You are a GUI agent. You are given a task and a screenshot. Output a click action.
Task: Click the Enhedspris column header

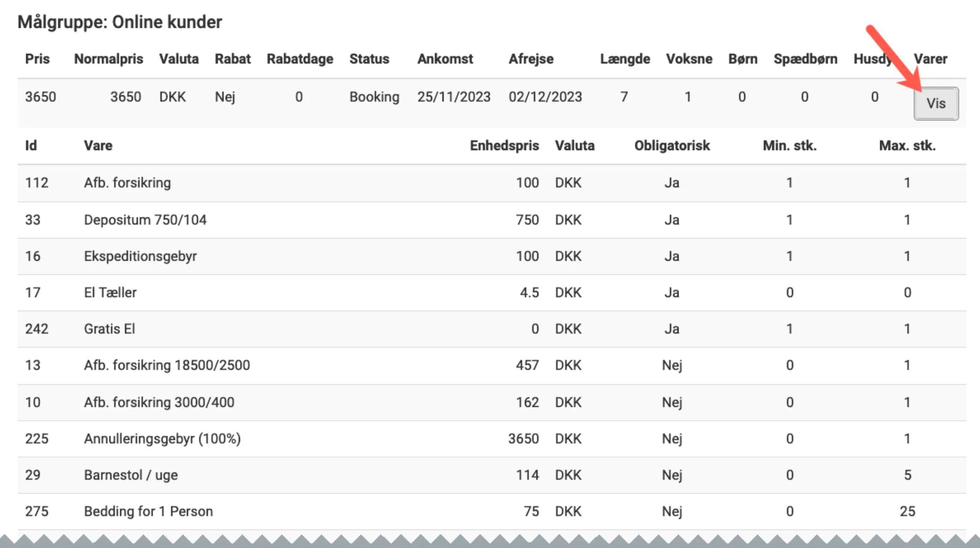[504, 146]
